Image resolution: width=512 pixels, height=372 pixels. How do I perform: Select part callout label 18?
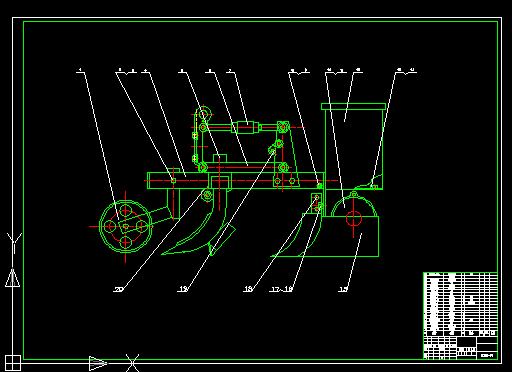(248, 289)
